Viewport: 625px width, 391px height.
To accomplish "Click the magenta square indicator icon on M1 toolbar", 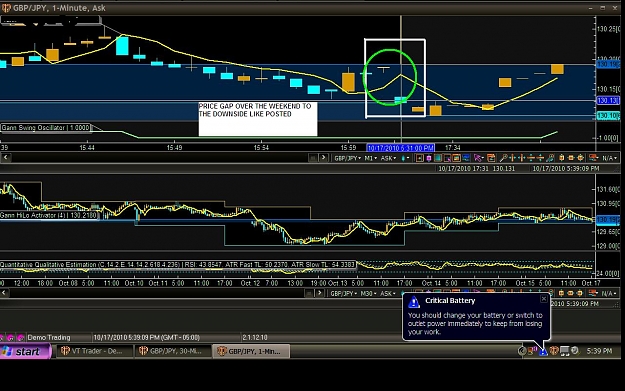I will tap(428, 158).
